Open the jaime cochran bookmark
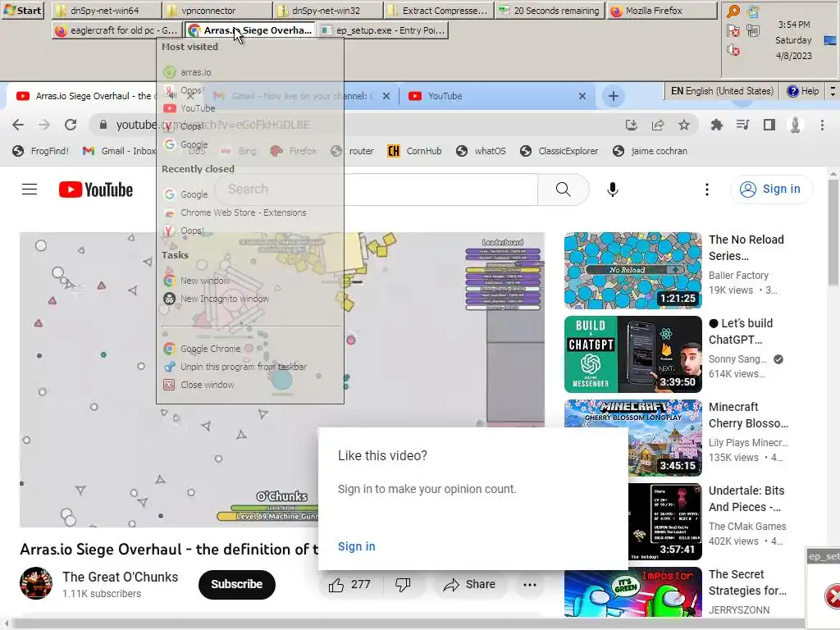 (650, 151)
